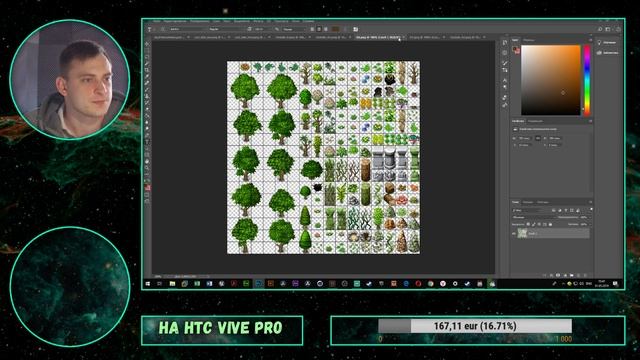The image size is (640, 360).
Task: Select the Eyedropper tool
Action: (148, 76)
